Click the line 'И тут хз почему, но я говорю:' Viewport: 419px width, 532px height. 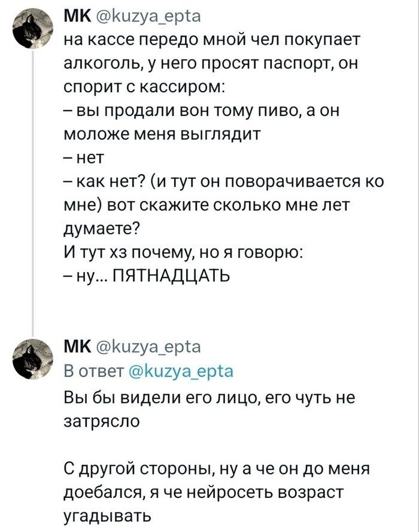(186, 252)
